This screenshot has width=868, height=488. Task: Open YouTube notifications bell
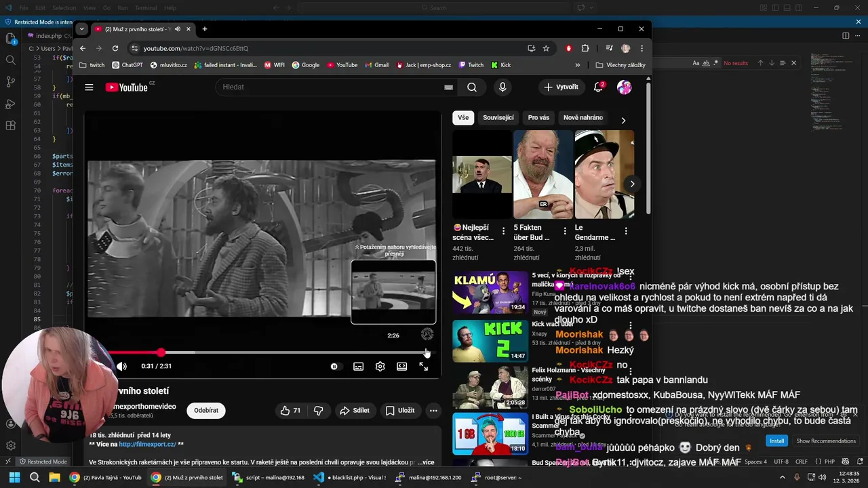pyautogui.click(x=598, y=87)
